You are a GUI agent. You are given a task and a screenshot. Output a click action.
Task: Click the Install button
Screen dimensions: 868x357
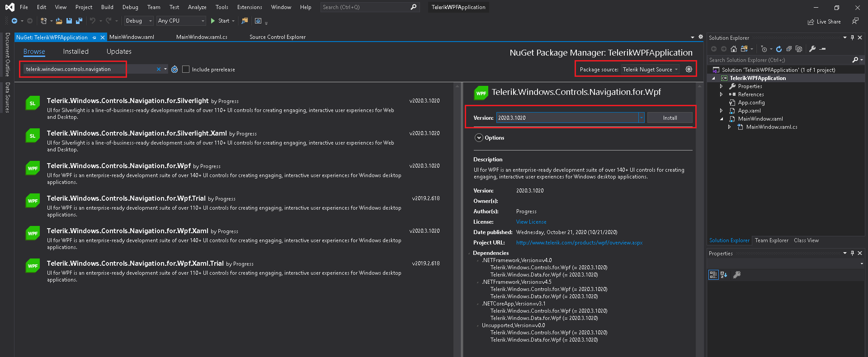[x=670, y=117]
